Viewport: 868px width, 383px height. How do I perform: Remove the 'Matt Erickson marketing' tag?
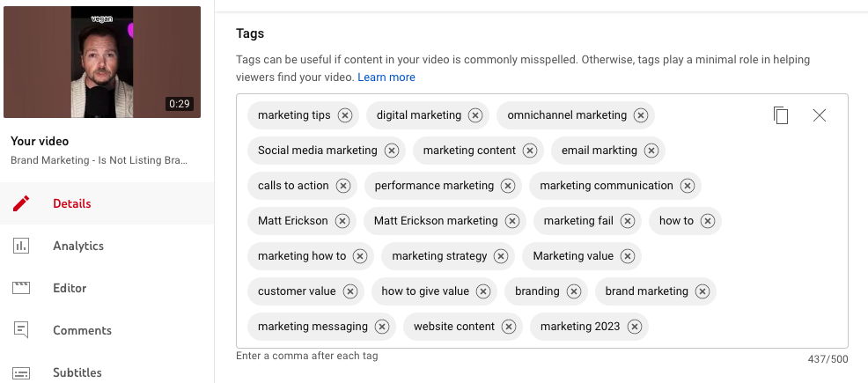(x=512, y=221)
